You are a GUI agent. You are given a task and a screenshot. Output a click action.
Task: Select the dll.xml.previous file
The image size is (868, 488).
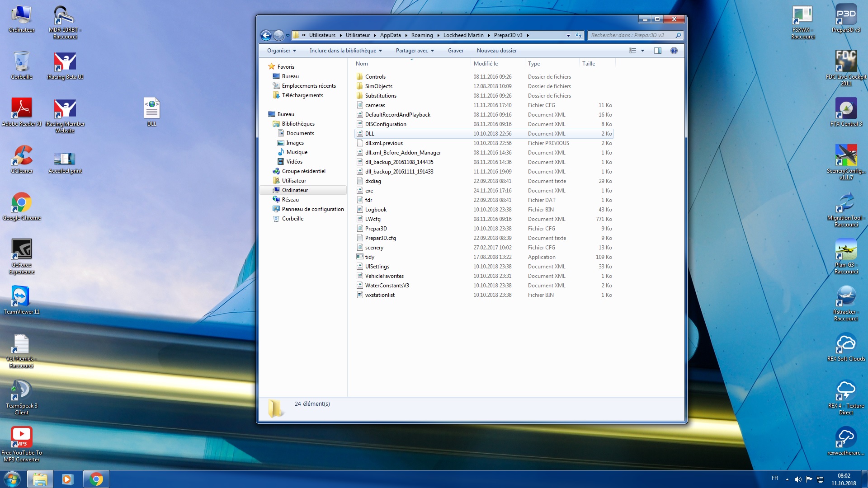point(484,143)
